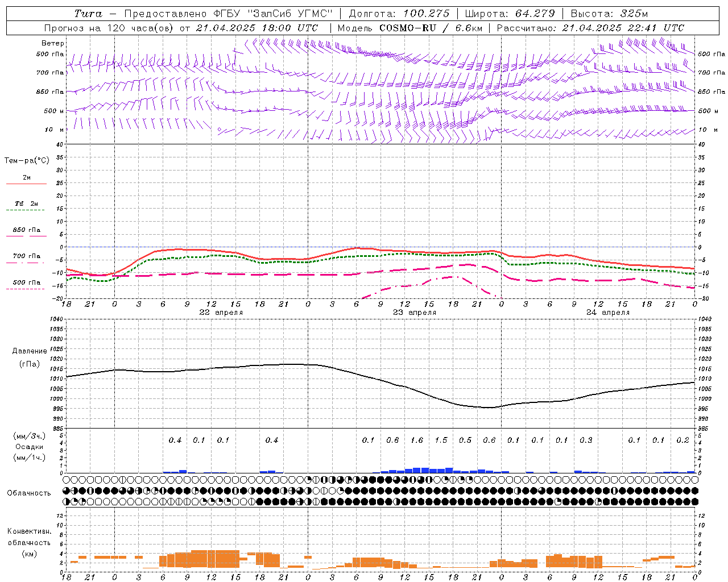Click the "Конвективн." convective cloud label

click(29, 531)
